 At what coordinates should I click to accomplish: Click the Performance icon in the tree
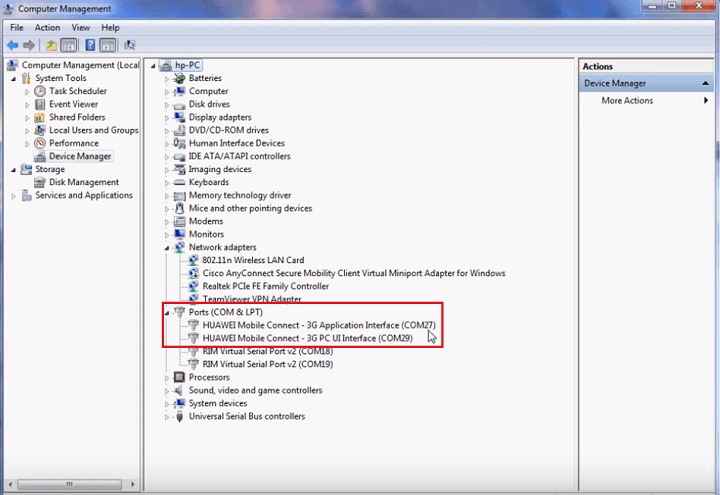[x=40, y=143]
